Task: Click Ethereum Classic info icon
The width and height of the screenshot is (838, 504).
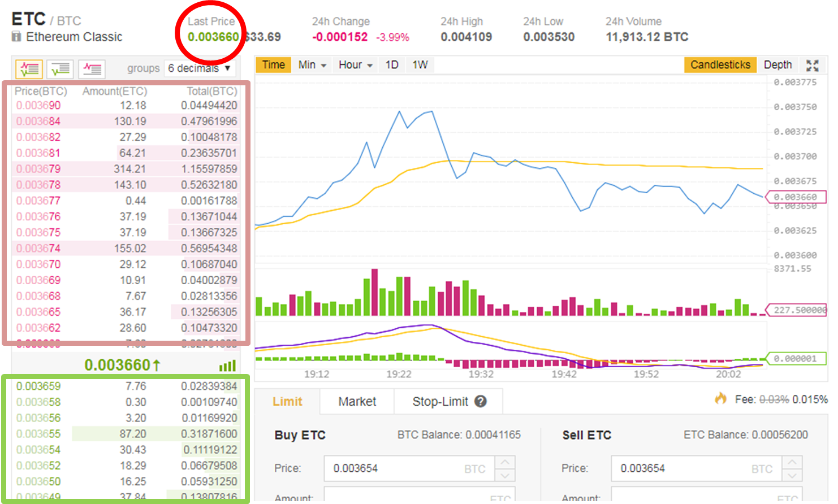Action: 16,37
